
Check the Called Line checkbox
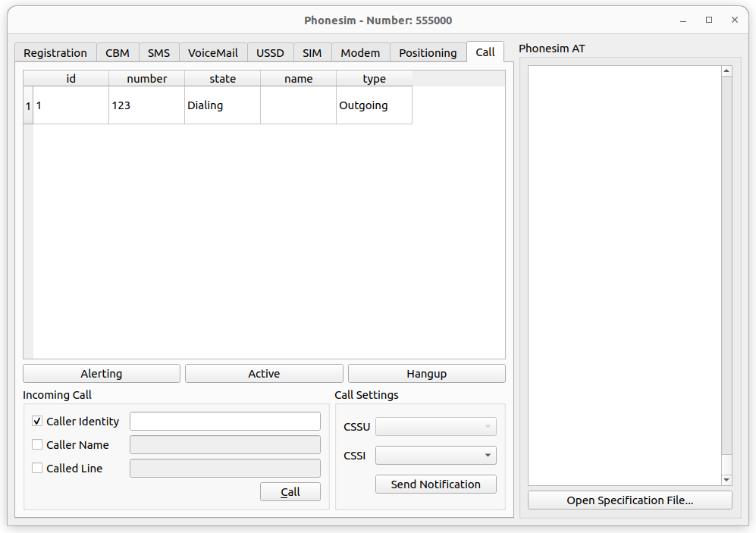pos(37,468)
